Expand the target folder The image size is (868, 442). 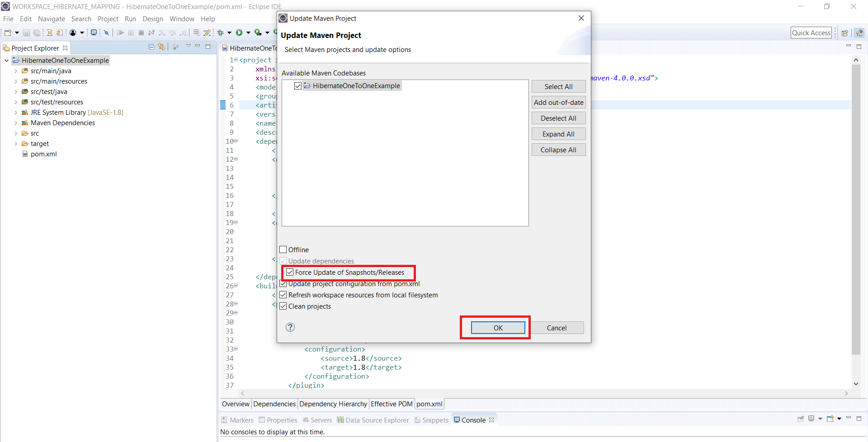[x=16, y=144]
